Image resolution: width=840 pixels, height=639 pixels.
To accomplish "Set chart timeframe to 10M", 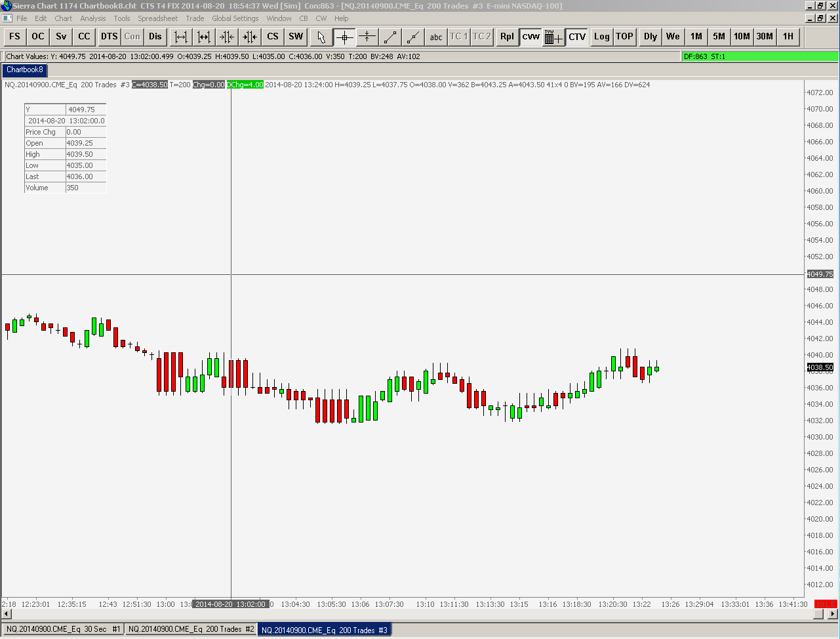I will [742, 37].
